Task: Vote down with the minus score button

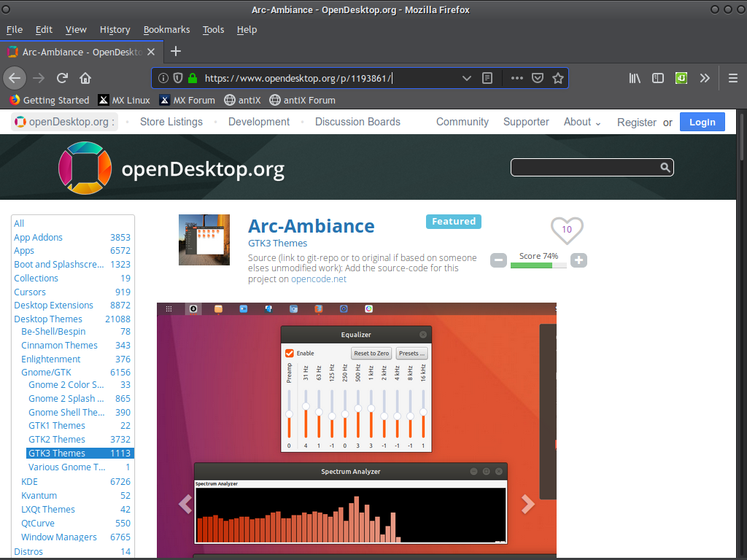Action: tap(498, 260)
